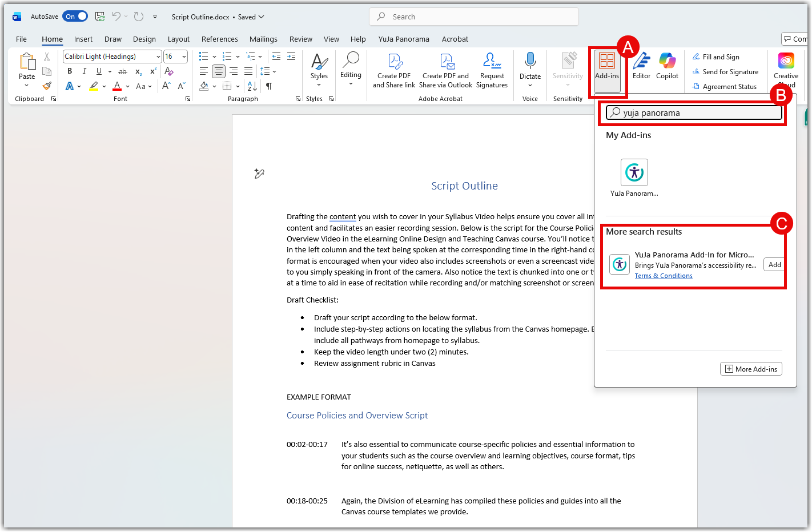
Task: Open the Editor tool in the ribbon
Action: pyautogui.click(x=641, y=66)
